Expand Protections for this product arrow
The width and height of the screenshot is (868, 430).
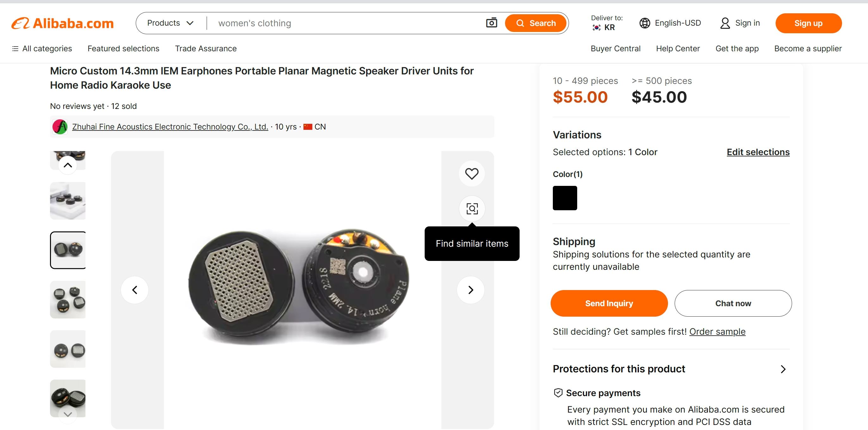(783, 369)
